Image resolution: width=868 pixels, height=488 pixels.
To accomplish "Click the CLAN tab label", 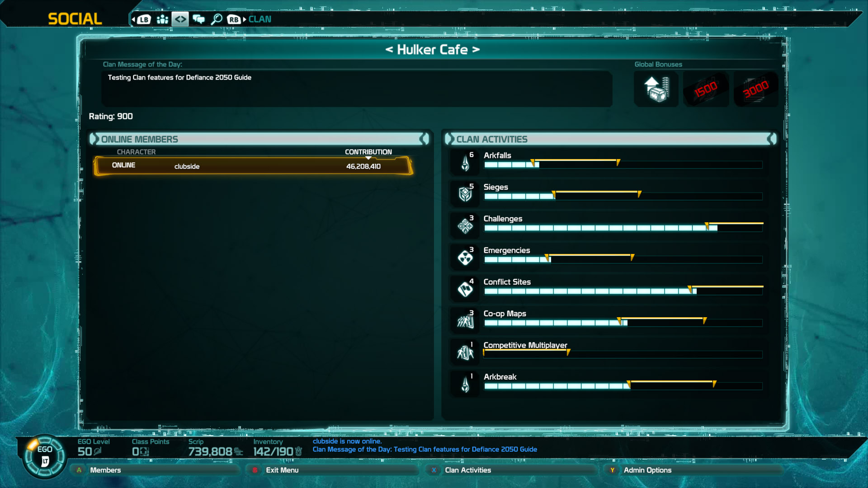I will [x=260, y=19].
